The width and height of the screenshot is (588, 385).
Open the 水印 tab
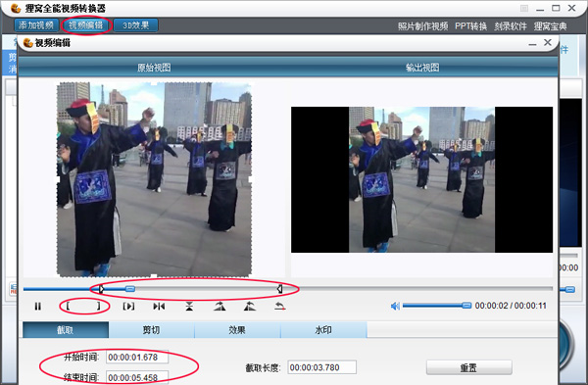pos(323,330)
